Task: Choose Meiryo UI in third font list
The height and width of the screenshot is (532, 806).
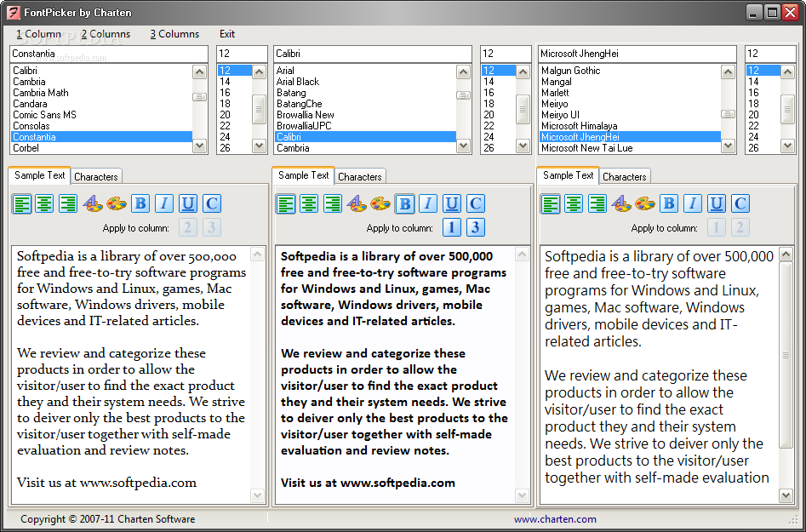Action: coord(630,115)
